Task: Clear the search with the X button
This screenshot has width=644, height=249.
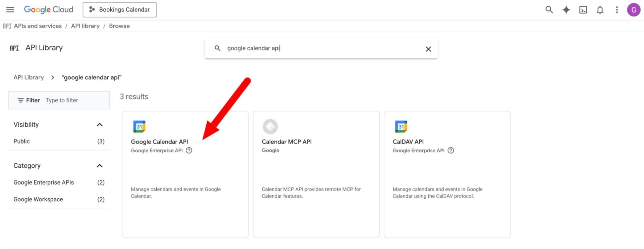Action: tap(428, 49)
